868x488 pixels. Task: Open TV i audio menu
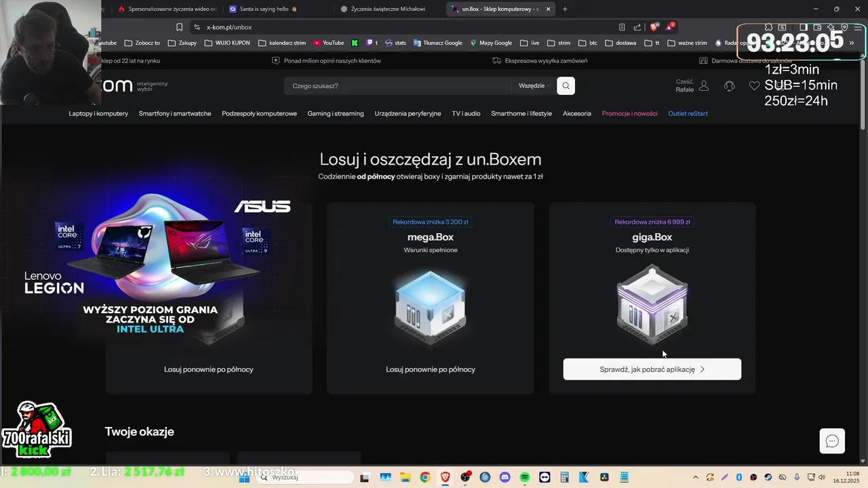point(466,113)
